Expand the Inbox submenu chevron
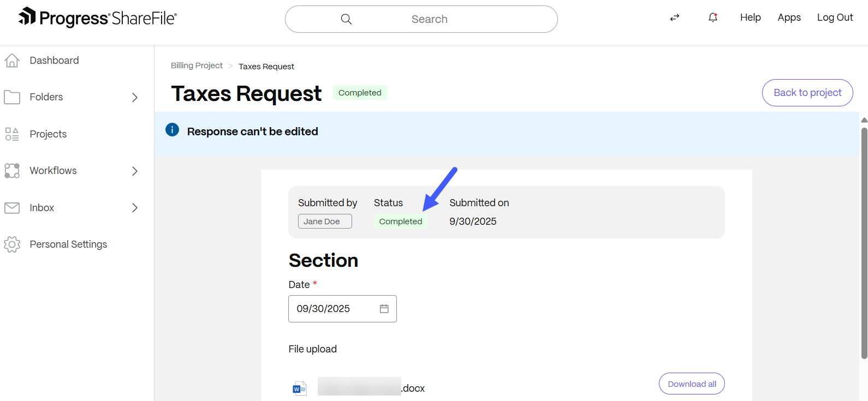Screen dimensions: 868x401 pyautogui.click(x=135, y=208)
